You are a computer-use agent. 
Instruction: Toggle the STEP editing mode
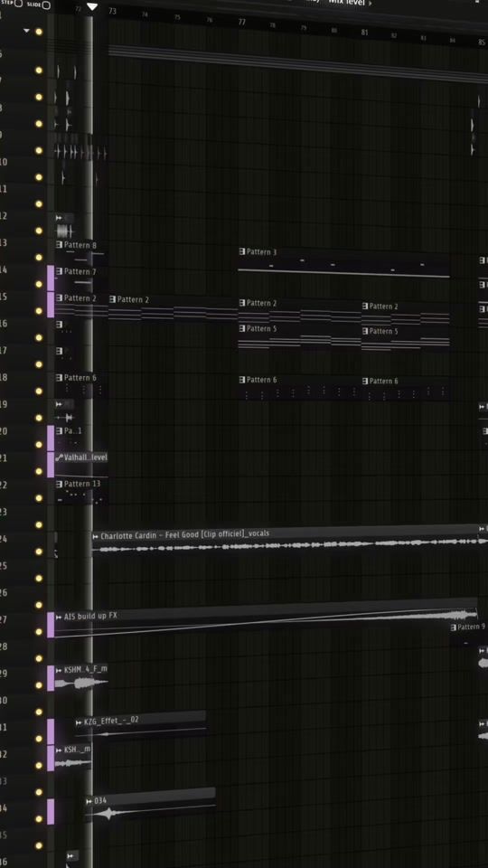(x=18, y=4)
